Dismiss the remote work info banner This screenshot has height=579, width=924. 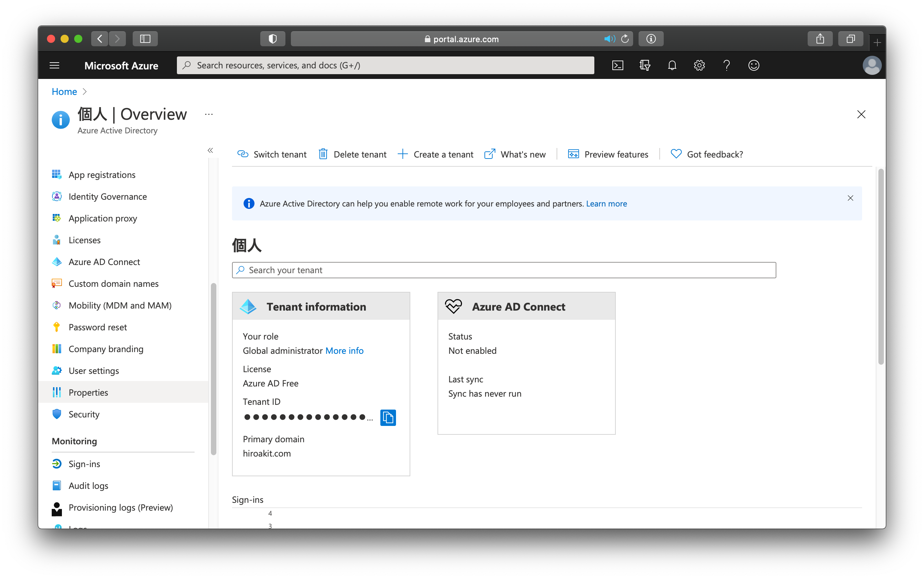coord(850,198)
